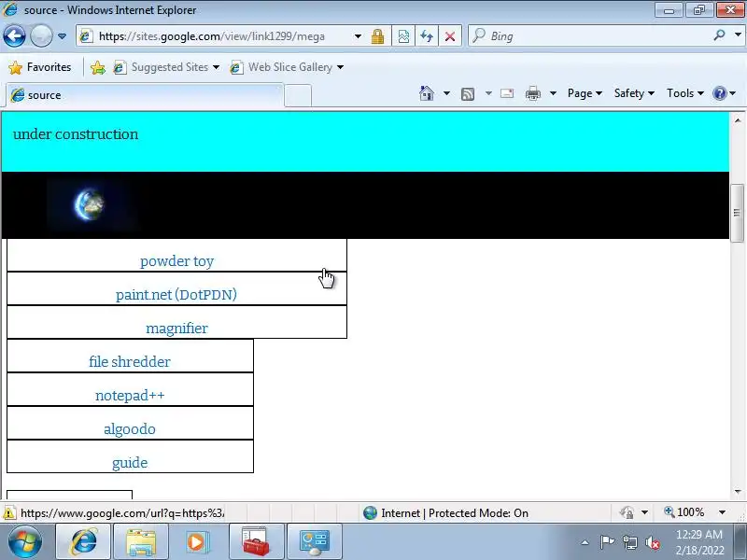Click the RSS Feeds icon

click(468, 94)
